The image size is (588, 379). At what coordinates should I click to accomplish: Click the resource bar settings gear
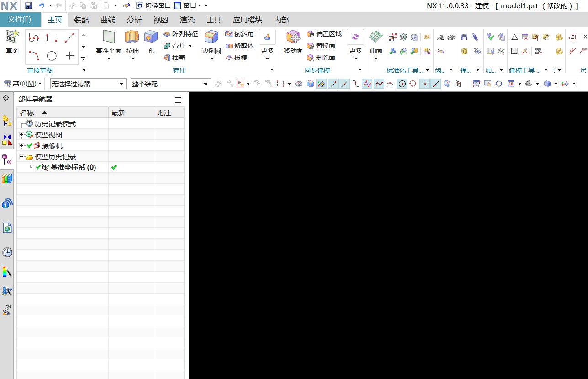[x=6, y=98]
